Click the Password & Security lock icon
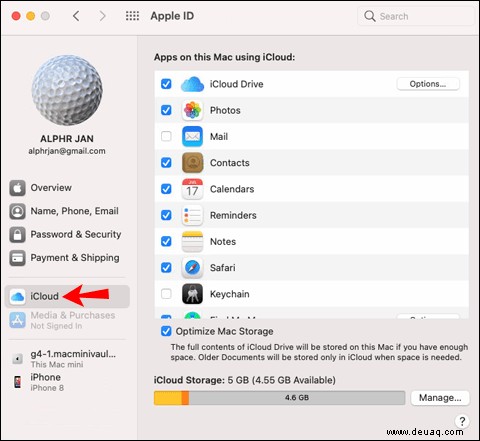The image size is (480, 441). (x=17, y=235)
